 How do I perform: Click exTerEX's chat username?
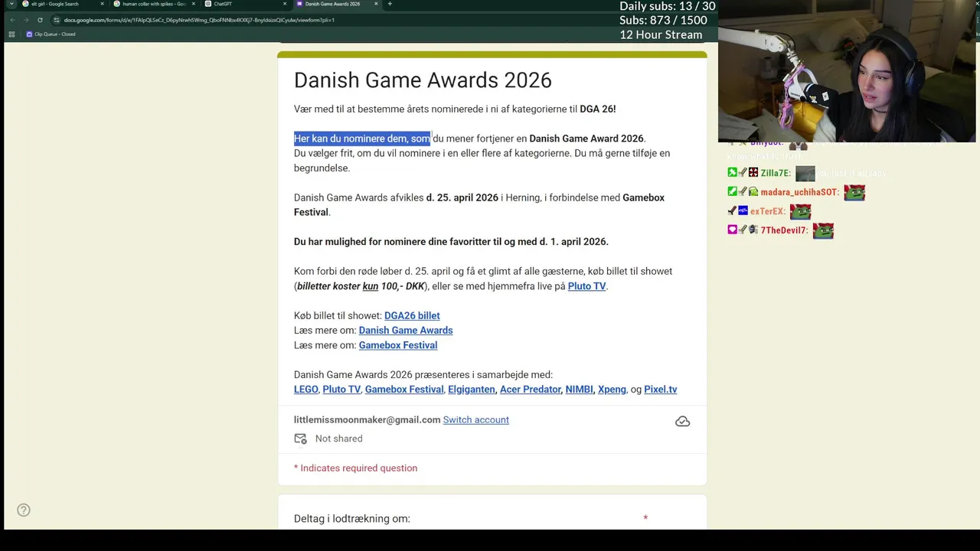[x=768, y=212]
